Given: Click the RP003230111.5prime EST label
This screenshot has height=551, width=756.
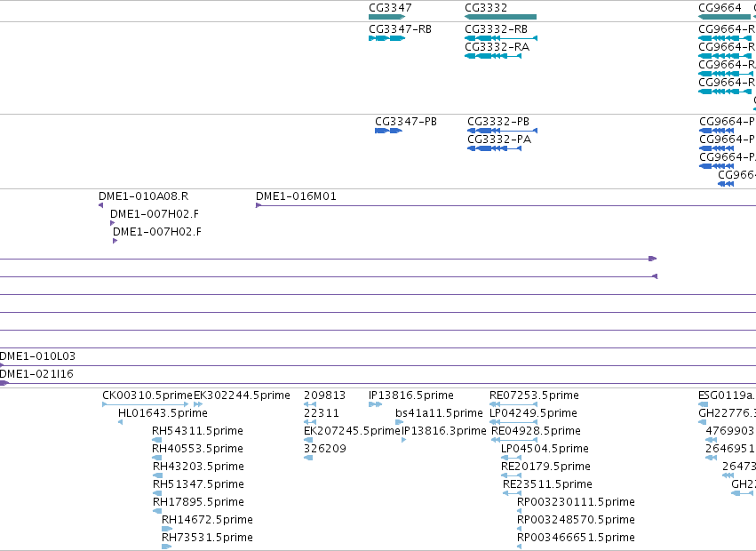Looking at the screenshot, I should click(x=576, y=502).
